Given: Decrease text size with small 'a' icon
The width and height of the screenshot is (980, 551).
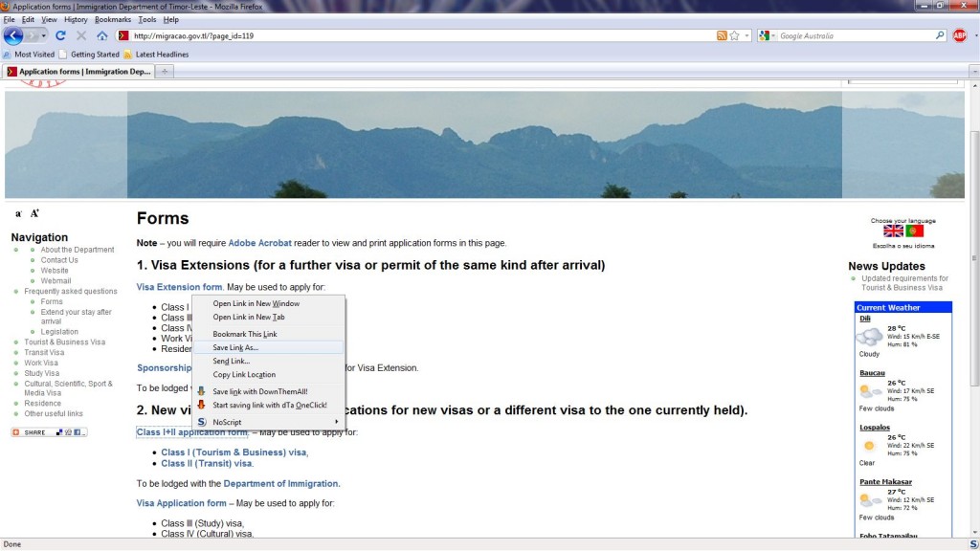Looking at the screenshot, I should tap(18, 213).
